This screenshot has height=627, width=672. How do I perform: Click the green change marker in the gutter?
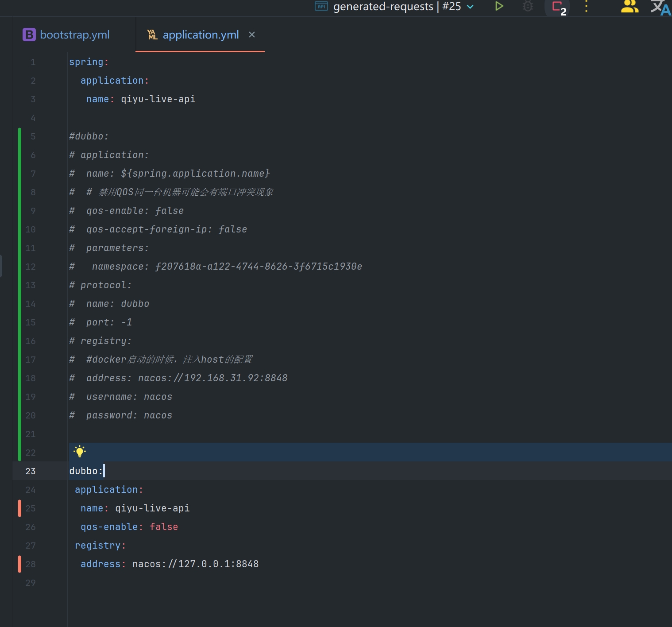click(x=19, y=292)
